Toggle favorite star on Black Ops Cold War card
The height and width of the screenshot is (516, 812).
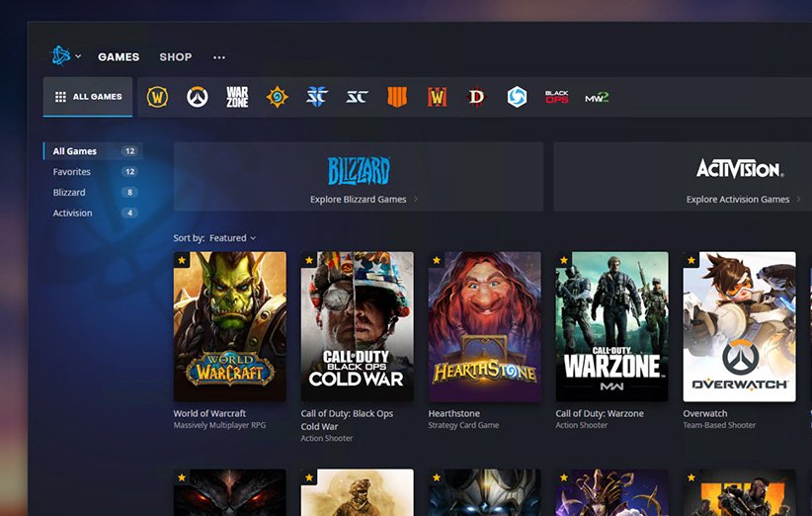tap(309, 260)
